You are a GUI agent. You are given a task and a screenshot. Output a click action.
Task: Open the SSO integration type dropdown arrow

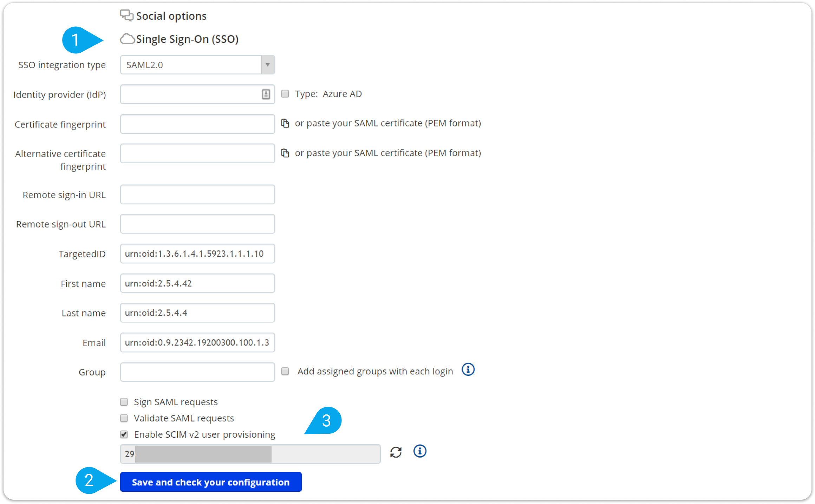[x=268, y=65]
